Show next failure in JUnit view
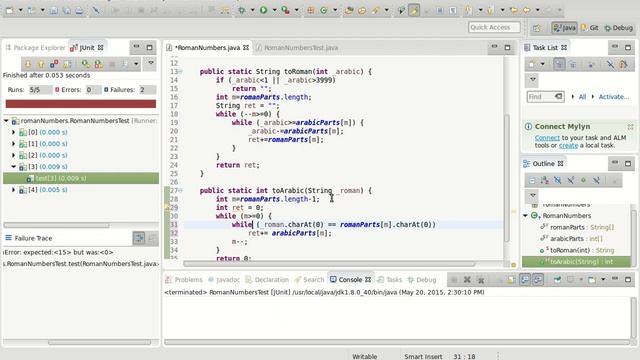Image resolution: width=640 pixels, height=360 pixels. (28, 64)
